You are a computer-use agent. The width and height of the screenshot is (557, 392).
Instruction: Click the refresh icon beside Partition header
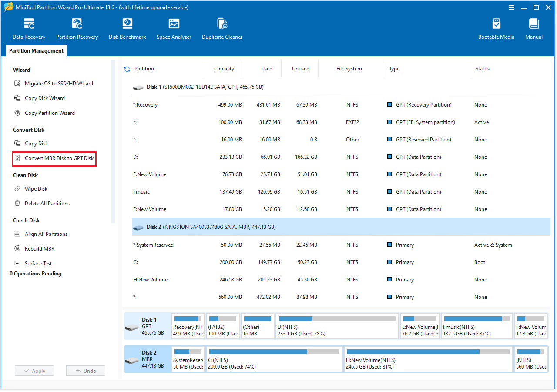[x=127, y=69]
